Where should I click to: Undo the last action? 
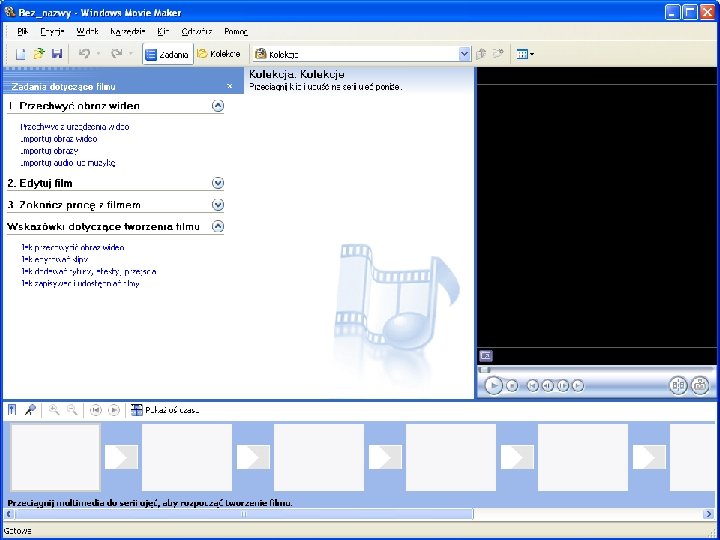(84, 54)
